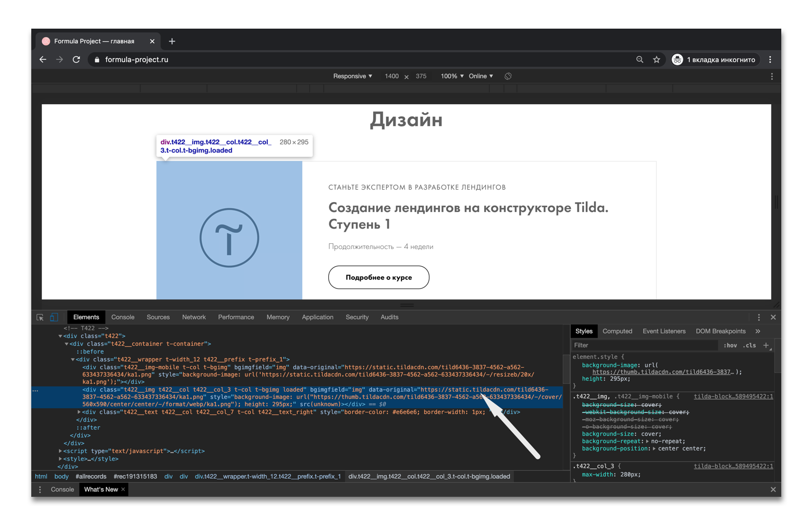Go forward to the next page
Image resolution: width=812 pixels, height=525 pixels.
coord(59,59)
